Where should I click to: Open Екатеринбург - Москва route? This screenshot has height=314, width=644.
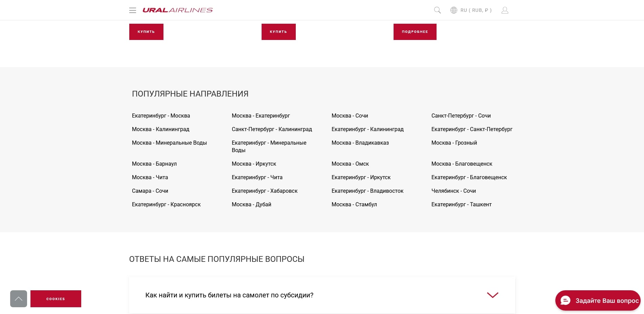tap(161, 116)
